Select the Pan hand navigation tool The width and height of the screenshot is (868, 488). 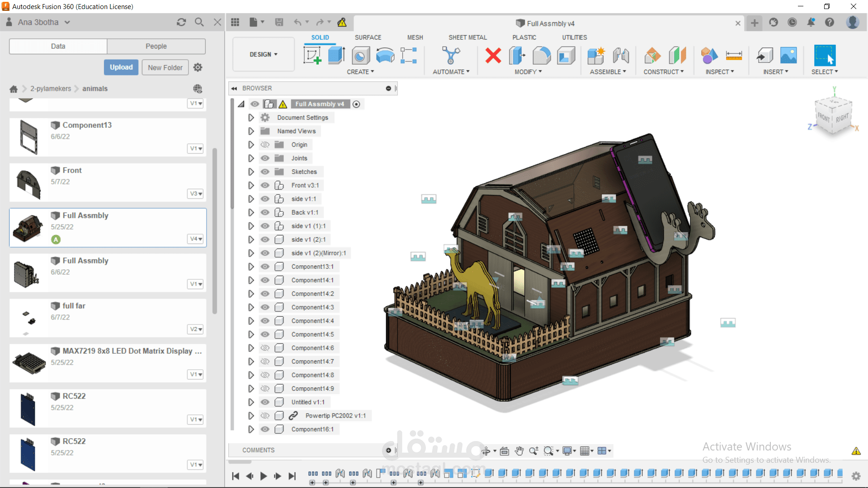click(519, 450)
